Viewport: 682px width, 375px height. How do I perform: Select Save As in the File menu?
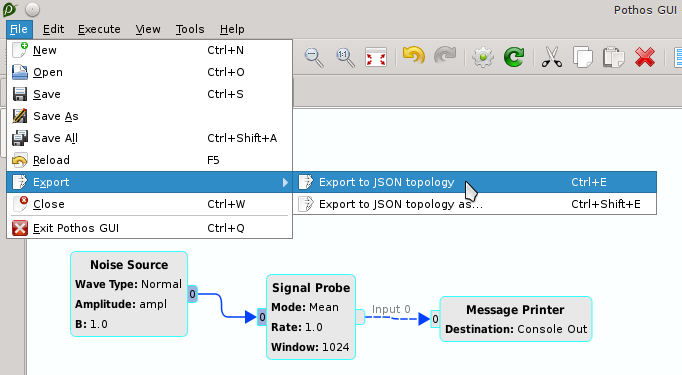click(x=149, y=116)
